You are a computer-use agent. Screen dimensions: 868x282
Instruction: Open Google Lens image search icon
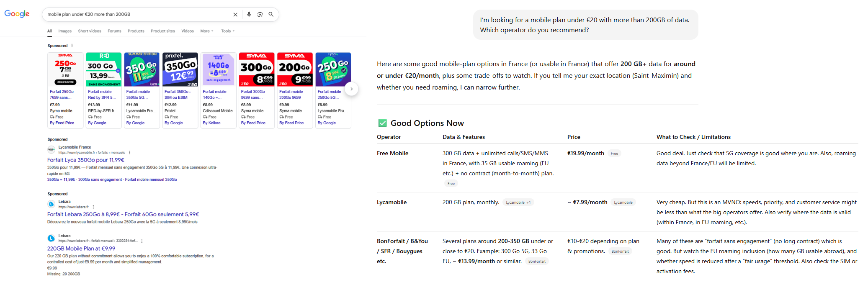click(260, 14)
